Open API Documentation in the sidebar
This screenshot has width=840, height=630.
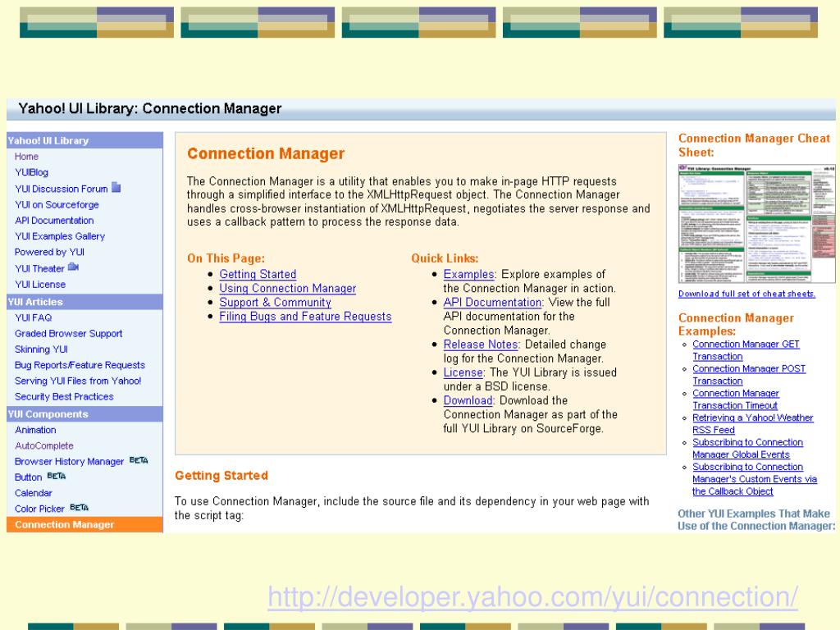pos(54,220)
